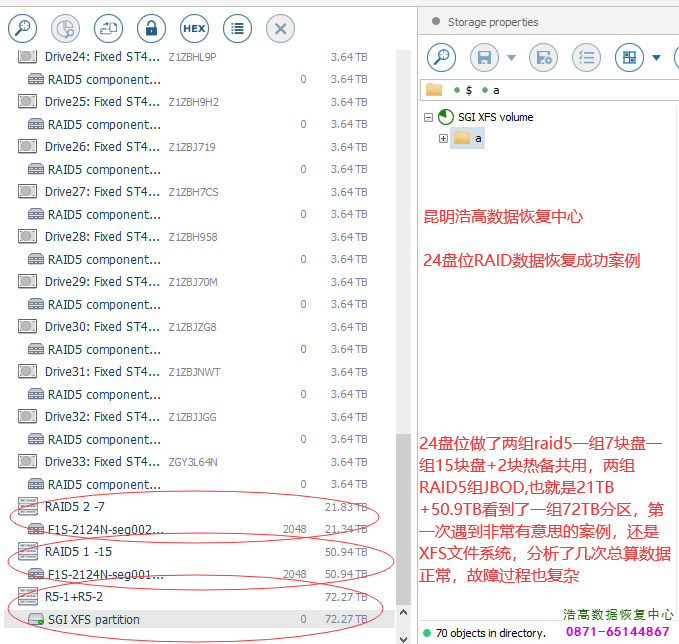The width and height of the screenshot is (679, 644).
Task: Click the root folder icon in path bar
Action: 434,90
